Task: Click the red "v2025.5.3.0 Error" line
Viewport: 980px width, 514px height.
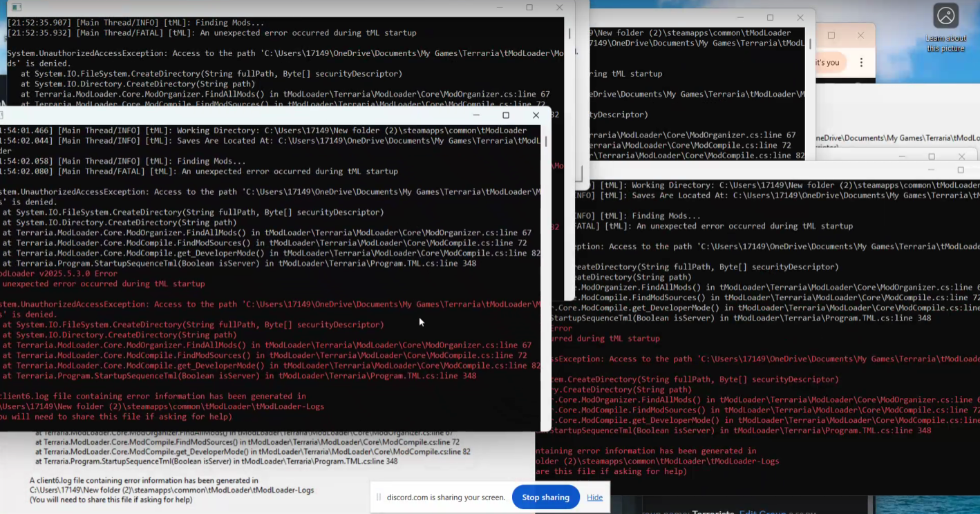Action: (59, 274)
